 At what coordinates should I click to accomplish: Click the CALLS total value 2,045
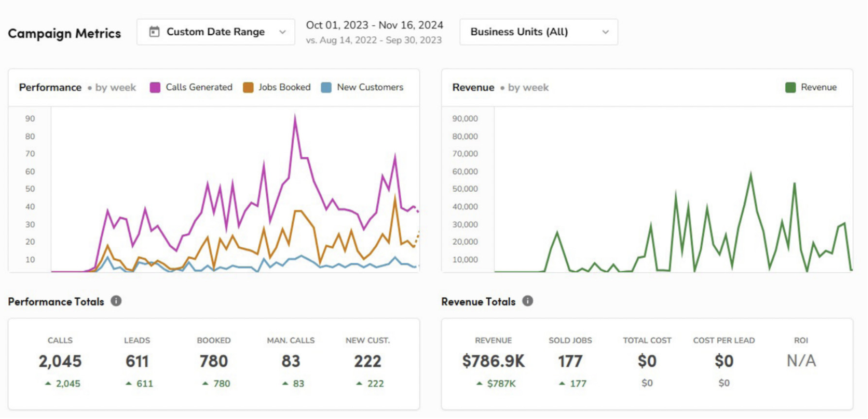pyautogui.click(x=60, y=361)
